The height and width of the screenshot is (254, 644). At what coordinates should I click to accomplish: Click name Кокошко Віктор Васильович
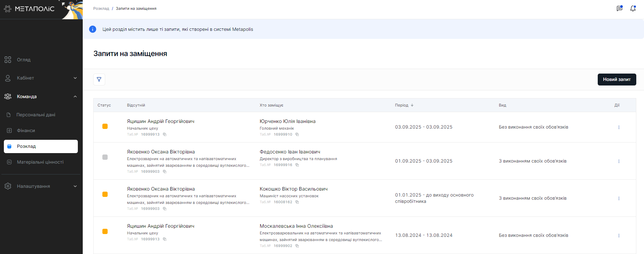293,189
